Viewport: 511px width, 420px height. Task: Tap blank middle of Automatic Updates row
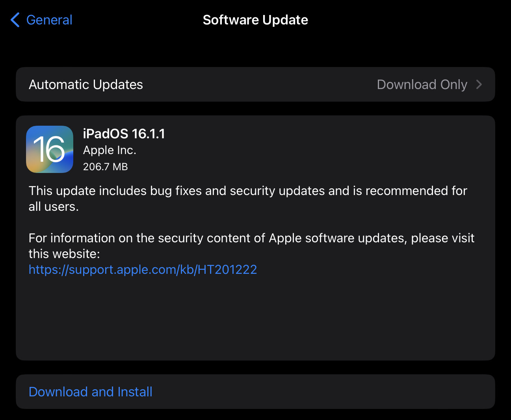coord(260,84)
